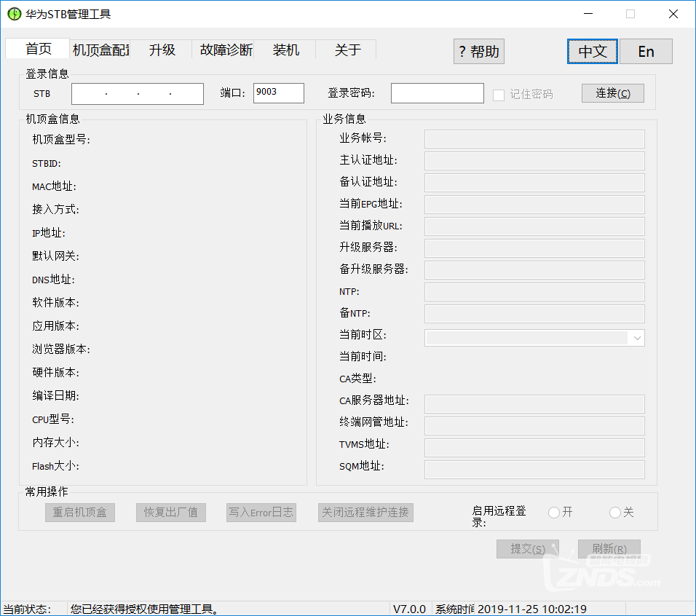Image resolution: width=696 pixels, height=616 pixels.
Task: Select the 关 remote login radio button
Action: coord(615,513)
